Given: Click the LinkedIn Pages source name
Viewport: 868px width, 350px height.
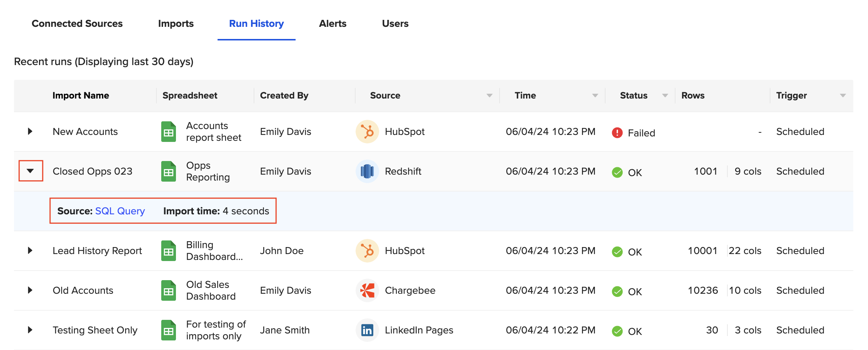Looking at the screenshot, I should 419,330.
